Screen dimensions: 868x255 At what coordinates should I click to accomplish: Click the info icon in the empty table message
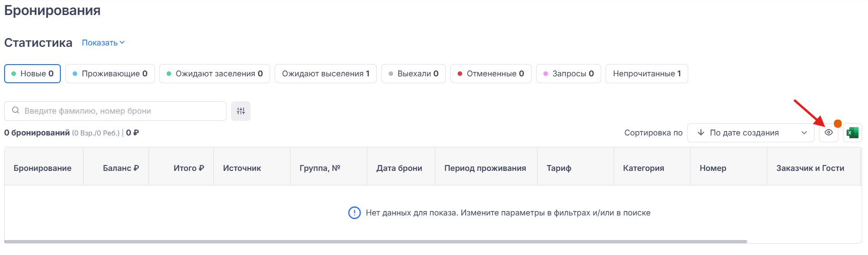(354, 213)
